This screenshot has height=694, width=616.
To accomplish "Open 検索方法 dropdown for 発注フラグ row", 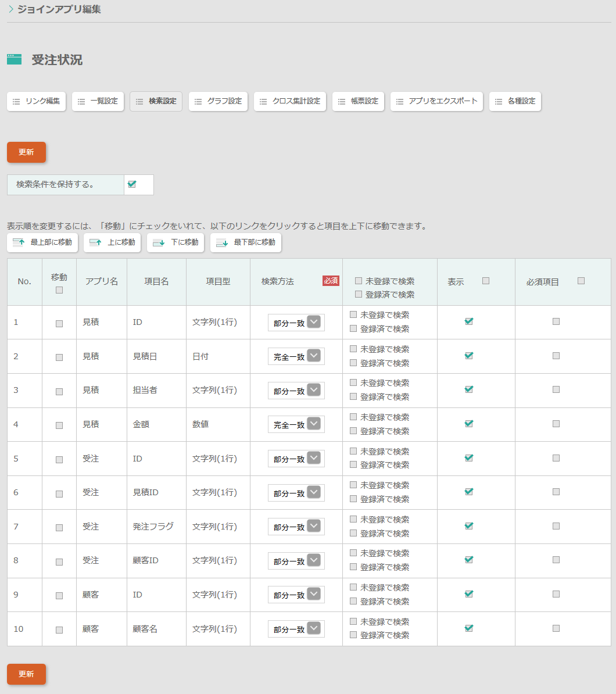I will pyautogui.click(x=296, y=527).
